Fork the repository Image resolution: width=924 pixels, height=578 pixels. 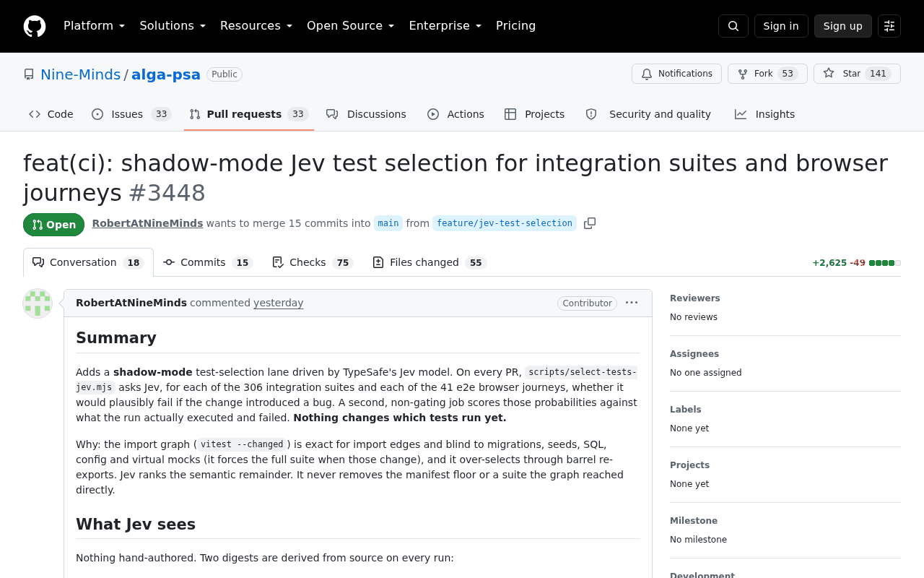767,74
